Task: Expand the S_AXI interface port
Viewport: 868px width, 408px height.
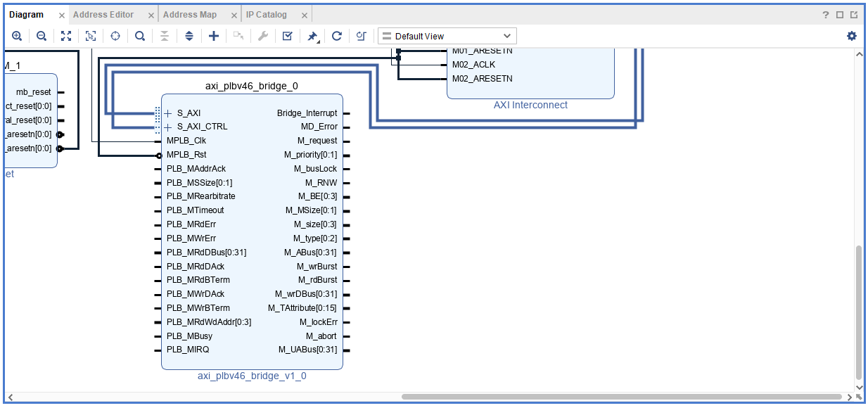Action: [168, 113]
